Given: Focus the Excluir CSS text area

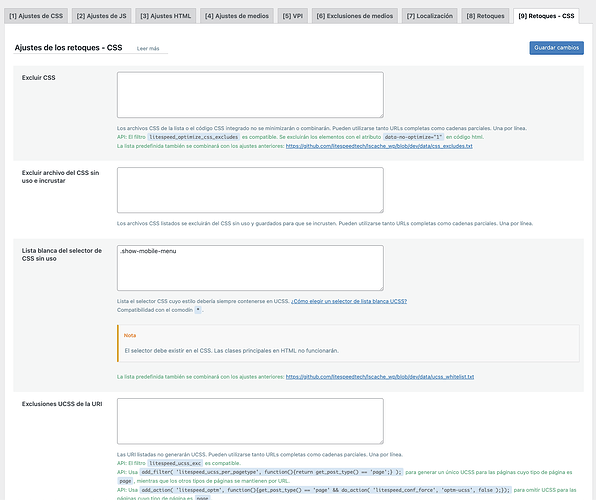Looking at the screenshot, I should pyautogui.click(x=250, y=95).
